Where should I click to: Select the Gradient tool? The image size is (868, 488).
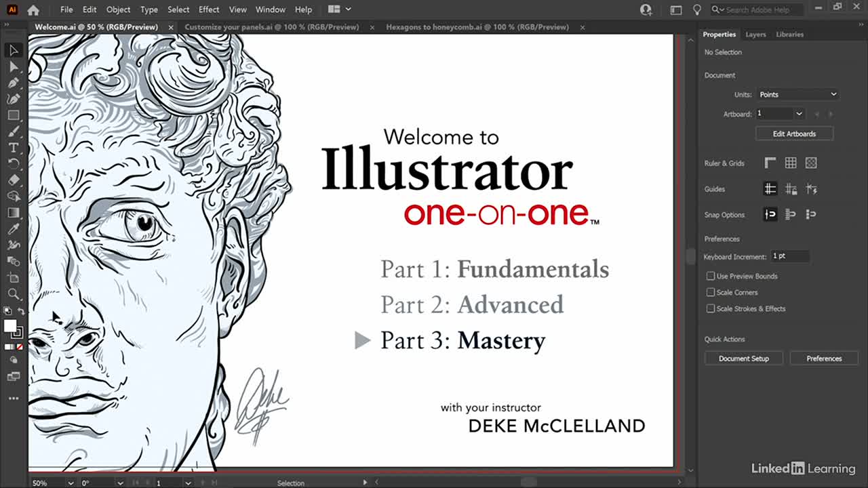[x=13, y=213]
